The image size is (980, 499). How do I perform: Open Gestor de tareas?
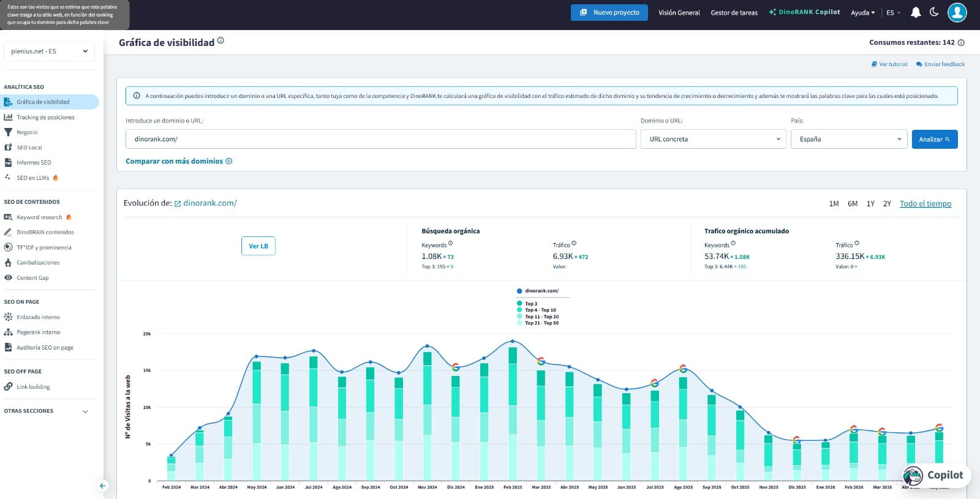(x=734, y=12)
